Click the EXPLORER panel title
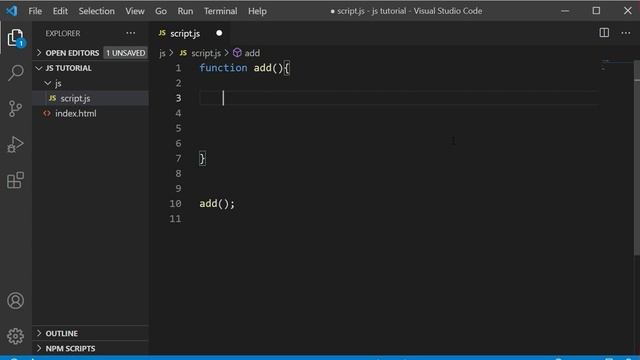The image size is (640, 360). coord(63,33)
